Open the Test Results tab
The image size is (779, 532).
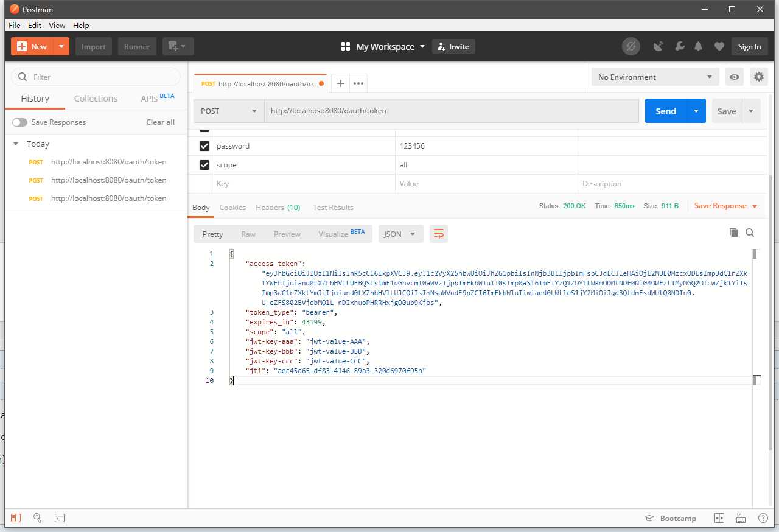333,208
